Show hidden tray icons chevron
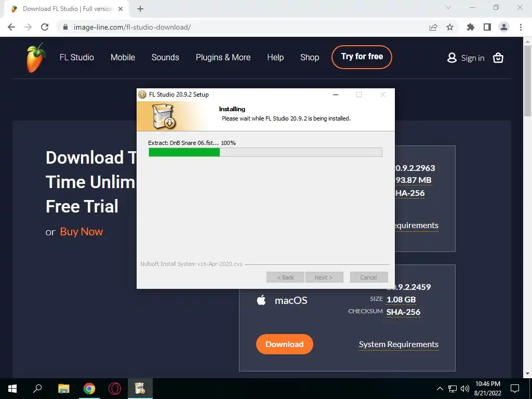 click(440, 389)
